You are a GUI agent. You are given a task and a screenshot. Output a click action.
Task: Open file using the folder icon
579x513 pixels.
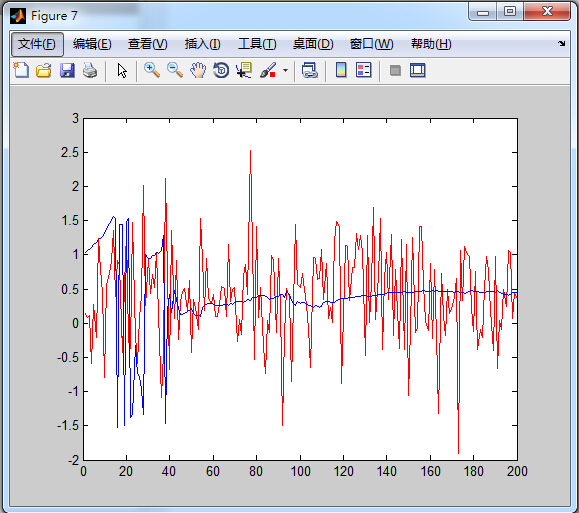44,70
